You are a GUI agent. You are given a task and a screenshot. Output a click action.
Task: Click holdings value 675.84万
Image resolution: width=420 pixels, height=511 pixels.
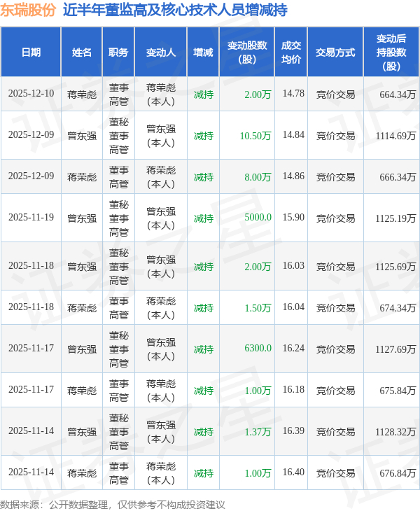point(398,391)
